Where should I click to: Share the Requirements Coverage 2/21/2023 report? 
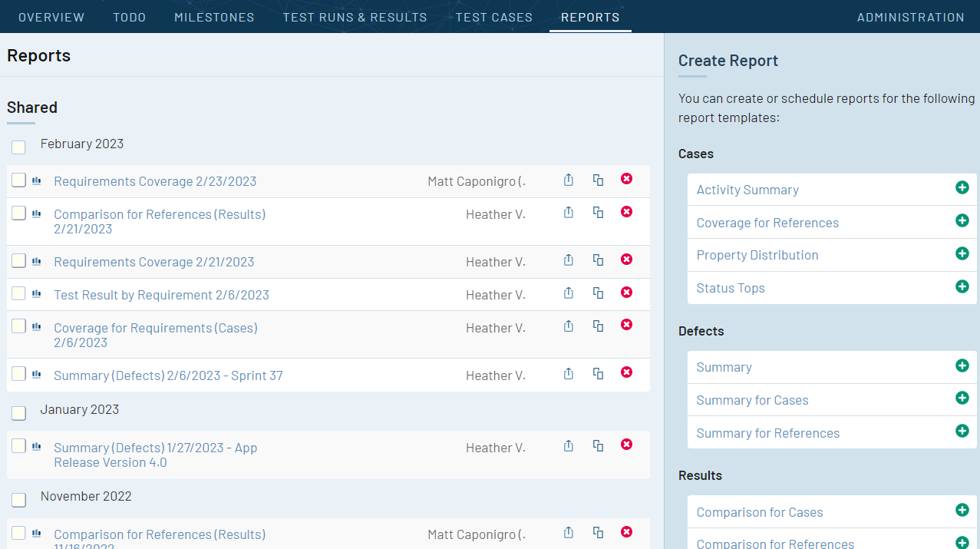[x=569, y=260]
